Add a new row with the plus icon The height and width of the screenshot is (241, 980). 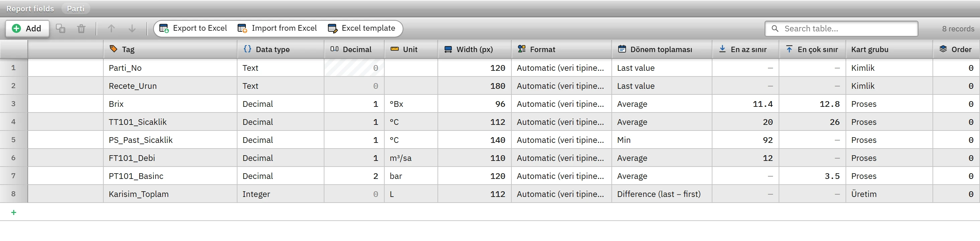tap(14, 213)
